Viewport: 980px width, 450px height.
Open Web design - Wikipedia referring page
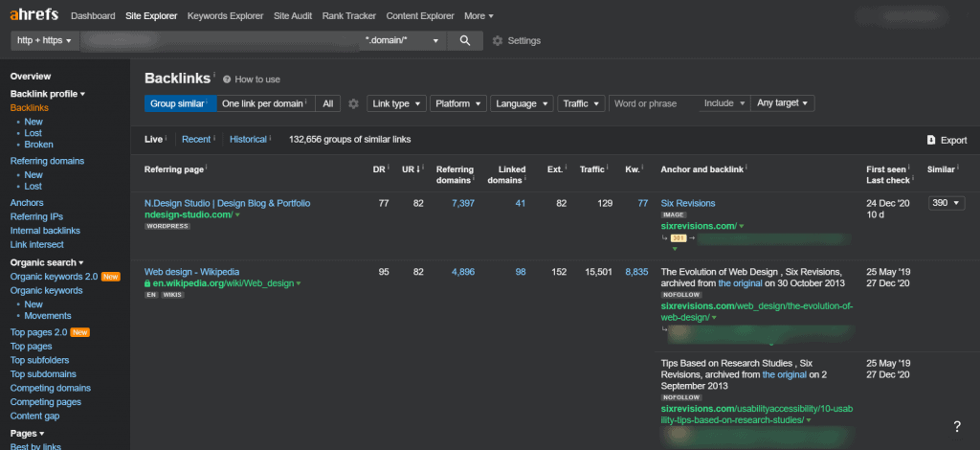[191, 272]
